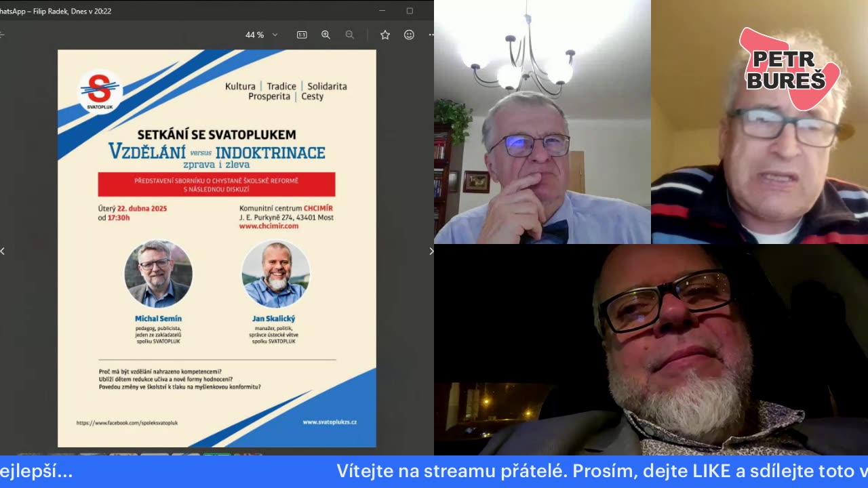
Task: Zoom in with the magnifier plus icon
Action: (x=325, y=35)
